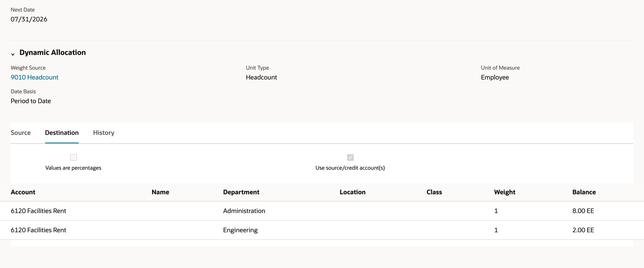Click the Unit Type label
The width and height of the screenshot is (644, 268).
coord(257,68)
